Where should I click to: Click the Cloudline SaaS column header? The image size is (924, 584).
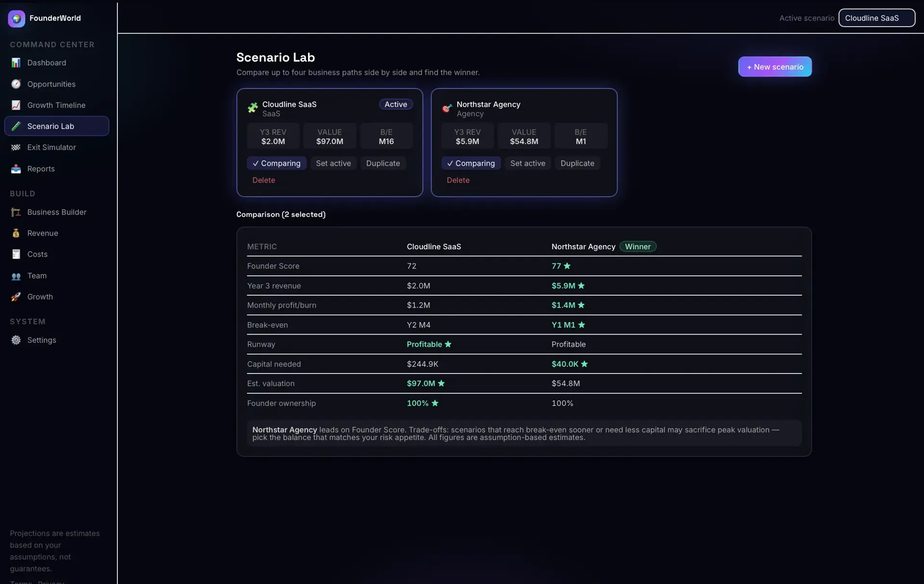tap(434, 247)
